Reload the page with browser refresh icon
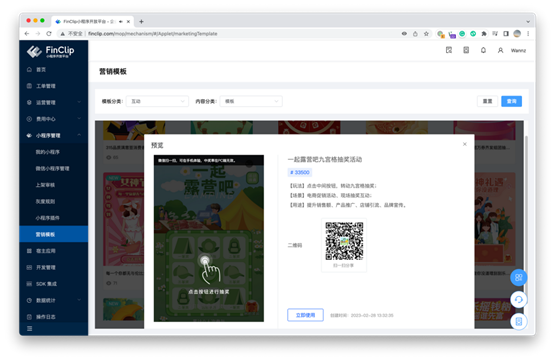555x361 pixels. pyautogui.click(x=49, y=34)
